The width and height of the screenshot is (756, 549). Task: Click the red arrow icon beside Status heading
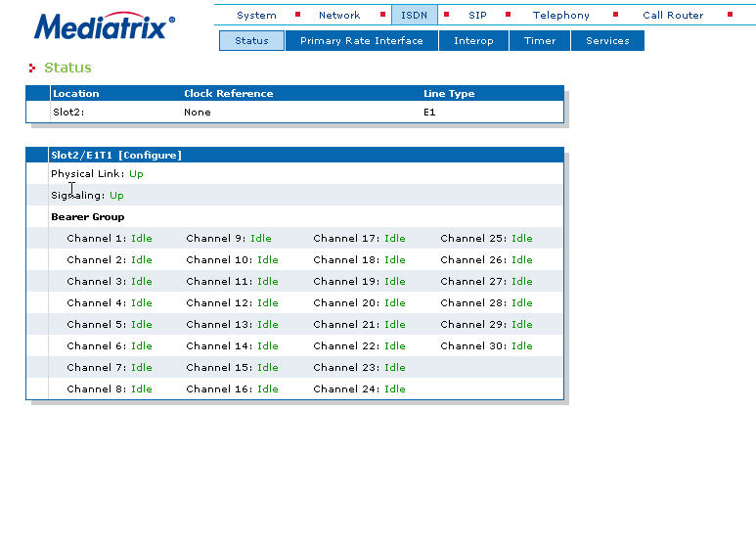click(x=32, y=69)
